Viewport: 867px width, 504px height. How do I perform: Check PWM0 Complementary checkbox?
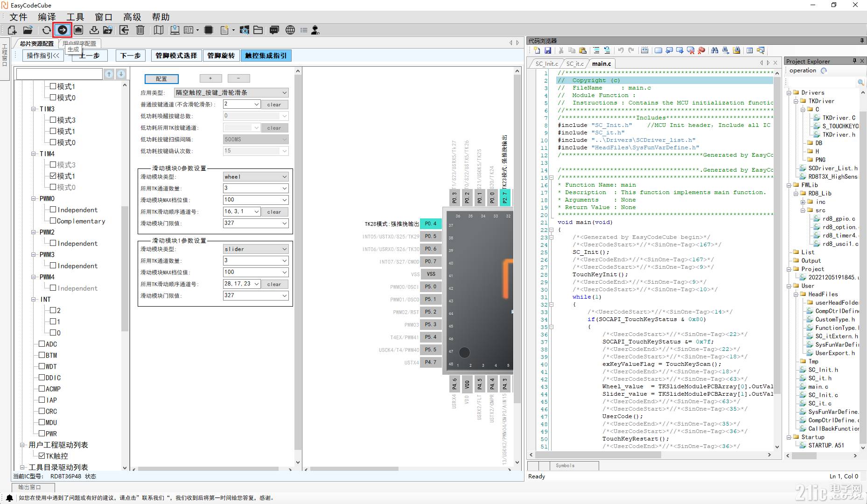click(x=53, y=221)
